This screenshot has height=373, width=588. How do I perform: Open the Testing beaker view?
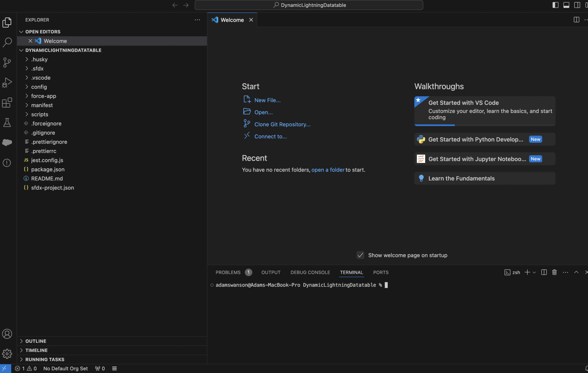pyautogui.click(x=7, y=123)
